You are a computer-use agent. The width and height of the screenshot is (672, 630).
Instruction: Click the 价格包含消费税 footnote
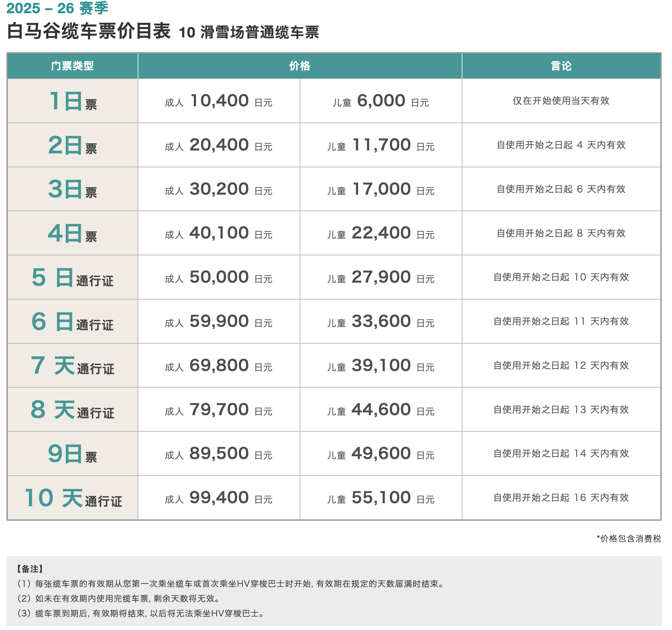(628, 538)
